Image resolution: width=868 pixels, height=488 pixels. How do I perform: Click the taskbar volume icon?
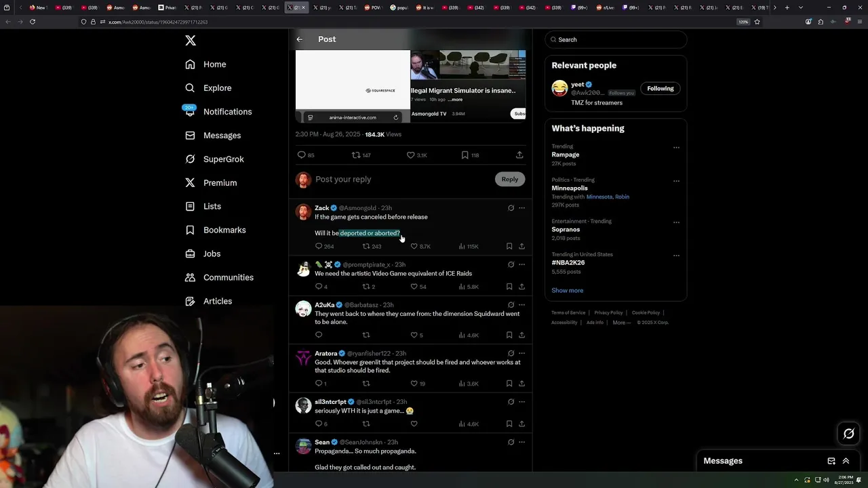coord(826,480)
